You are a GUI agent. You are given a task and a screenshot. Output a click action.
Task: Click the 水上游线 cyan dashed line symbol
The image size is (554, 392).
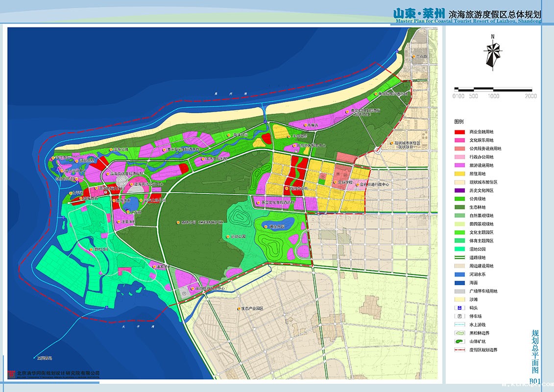pyautogui.click(x=459, y=324)
